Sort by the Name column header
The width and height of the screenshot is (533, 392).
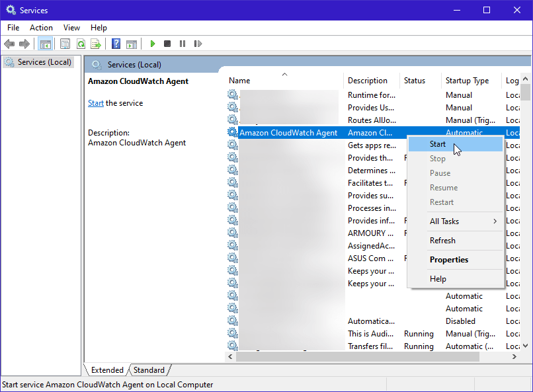[285, 81]
